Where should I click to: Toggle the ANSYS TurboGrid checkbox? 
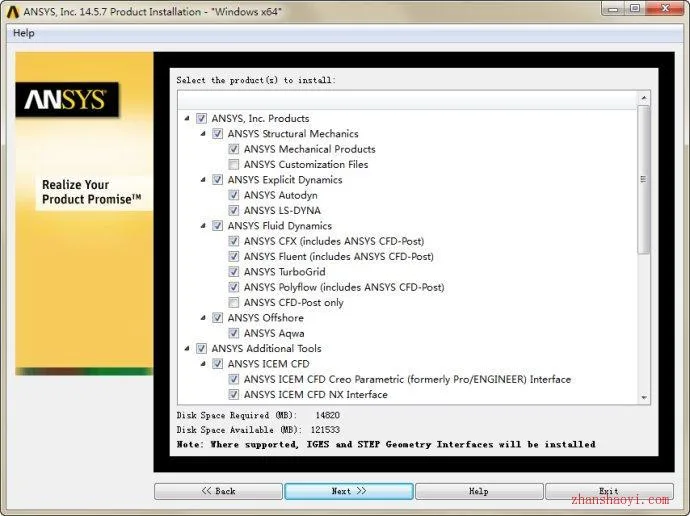point(234,272)
